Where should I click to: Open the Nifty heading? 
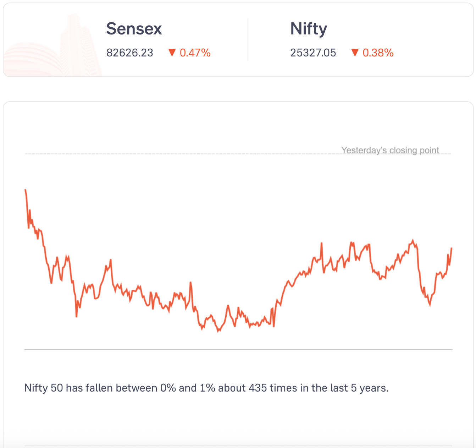309,29
